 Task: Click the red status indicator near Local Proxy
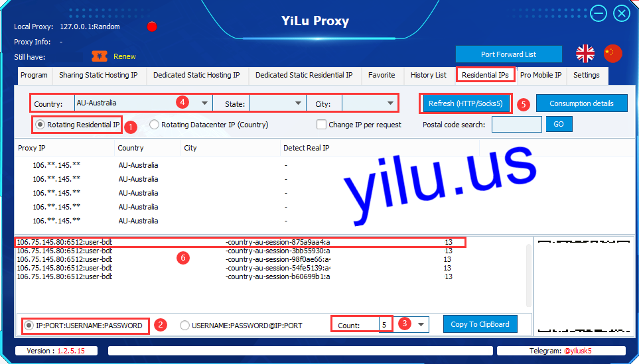pyautogui.click(x=152, y=27)
